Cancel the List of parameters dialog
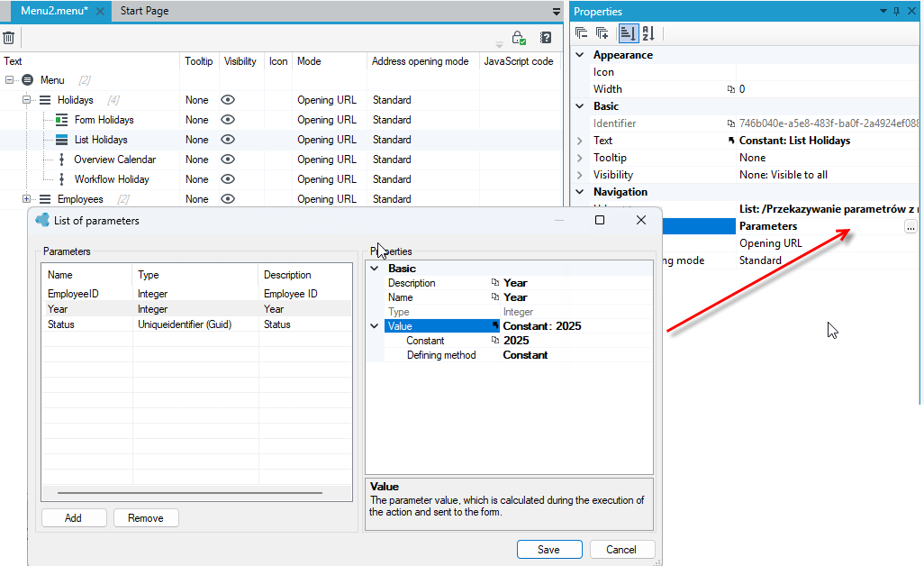Image resolution: width=924 pixels, height=566 pixels. click(x=621, y=550)
